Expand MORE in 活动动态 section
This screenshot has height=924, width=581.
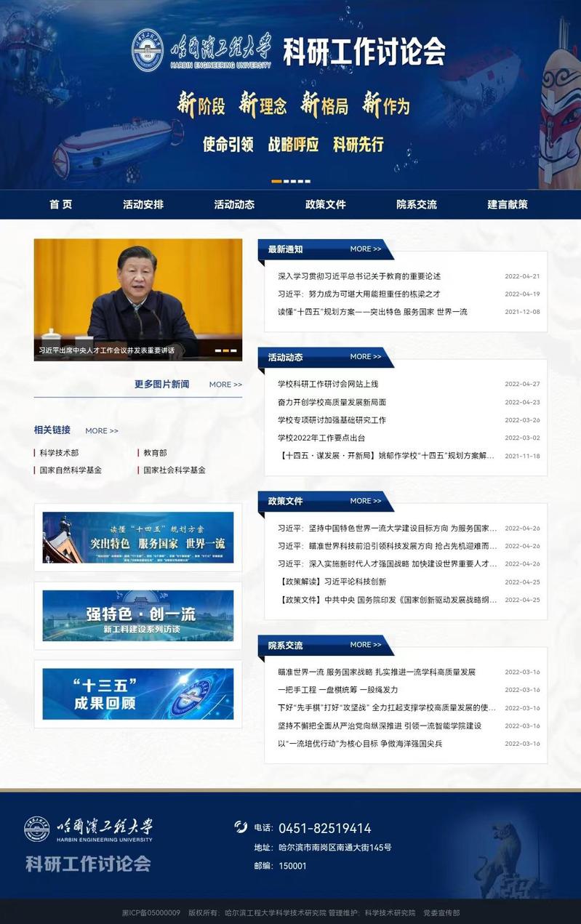click(x=365, y=357)
